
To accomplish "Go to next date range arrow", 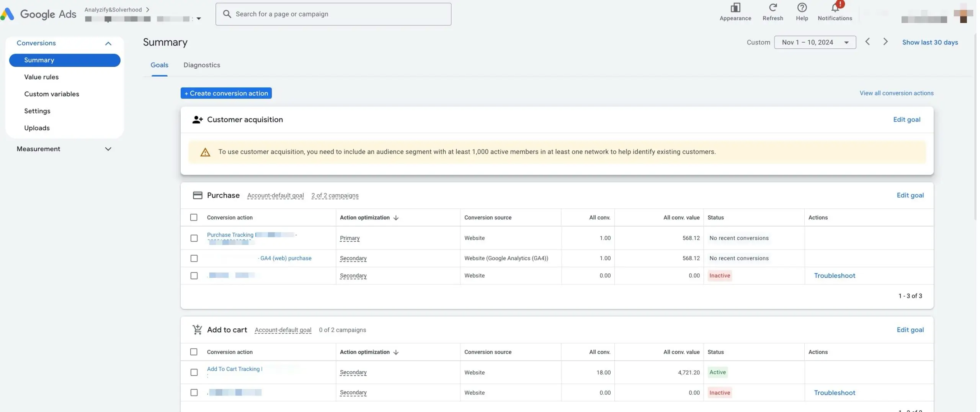I will (885, 42).
